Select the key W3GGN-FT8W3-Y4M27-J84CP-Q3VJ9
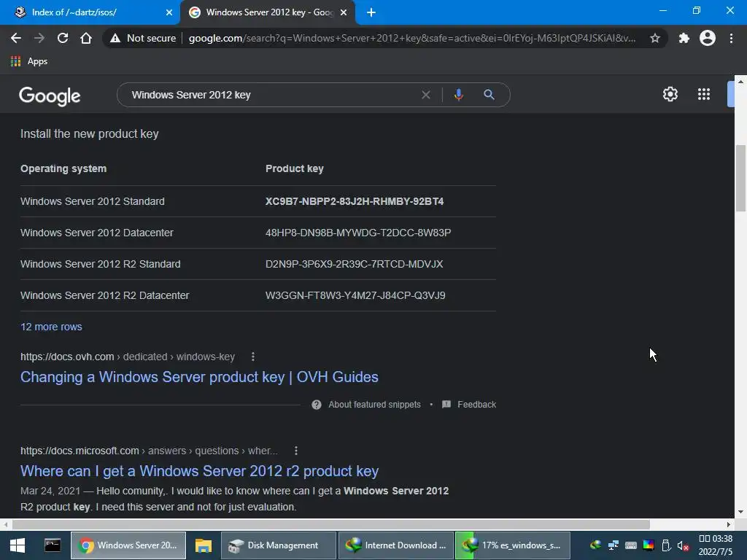The image size is (747, 560). 355,296
